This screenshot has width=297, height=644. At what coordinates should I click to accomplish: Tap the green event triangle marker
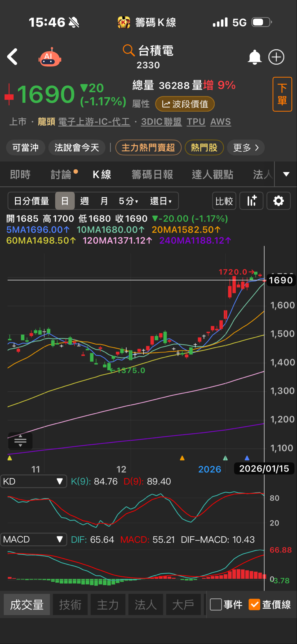[x=225, y=458]
